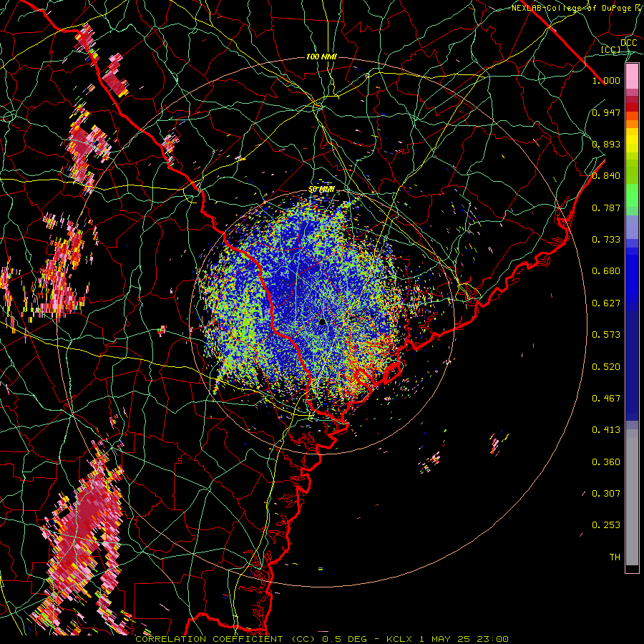
Task: Click the "100 NMI" range ring label
Action: tap(321, 57)
